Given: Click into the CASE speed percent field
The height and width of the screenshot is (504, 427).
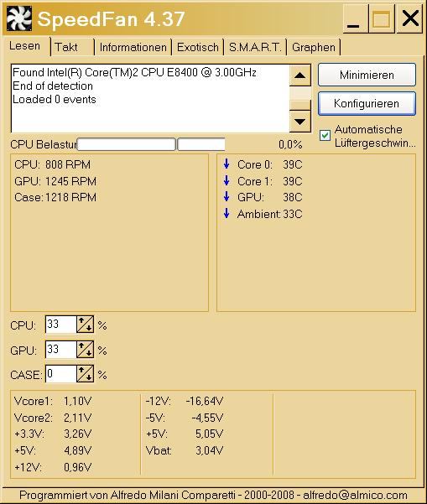Looking at the screenshot, I should [x=60, y=374].
